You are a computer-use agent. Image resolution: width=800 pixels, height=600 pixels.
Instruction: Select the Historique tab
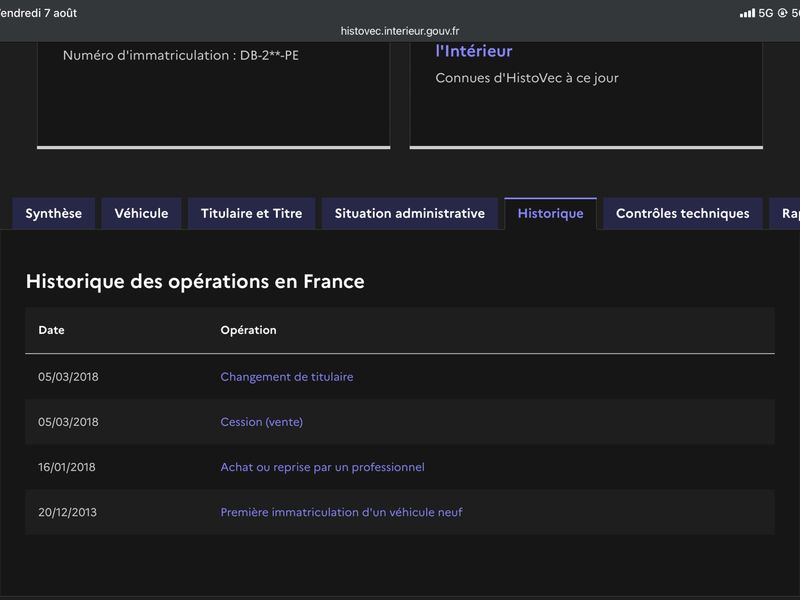551,213
